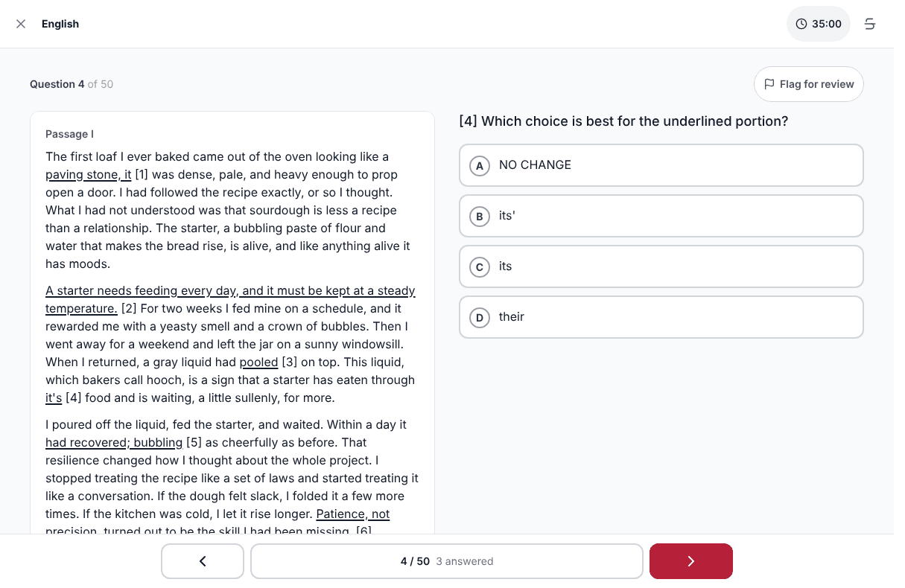Viewport: 905px width, 588px height.
Task: Choose answer C, its
Action: click(661, 266)
